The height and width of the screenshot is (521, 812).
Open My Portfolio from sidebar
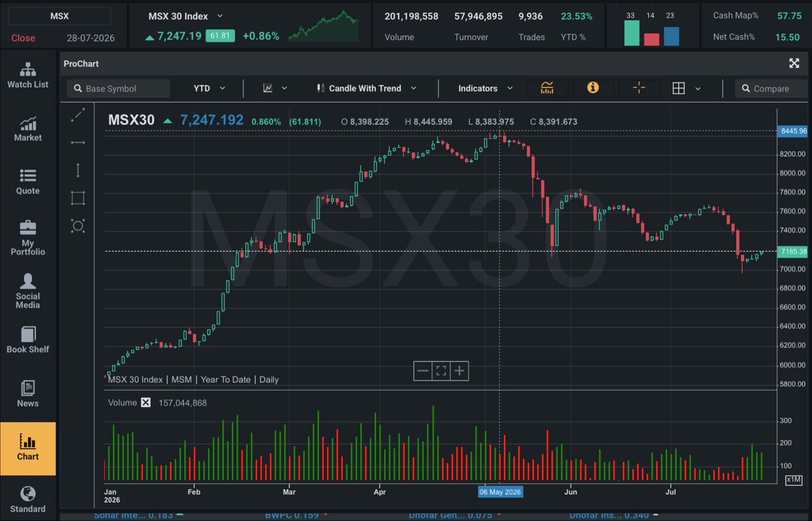click(28, 238)
